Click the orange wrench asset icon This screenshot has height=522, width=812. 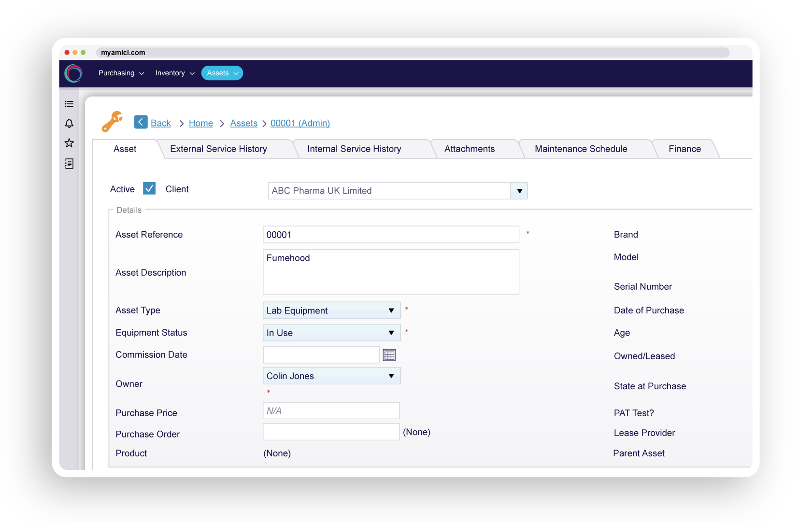[x=112, y=122]
